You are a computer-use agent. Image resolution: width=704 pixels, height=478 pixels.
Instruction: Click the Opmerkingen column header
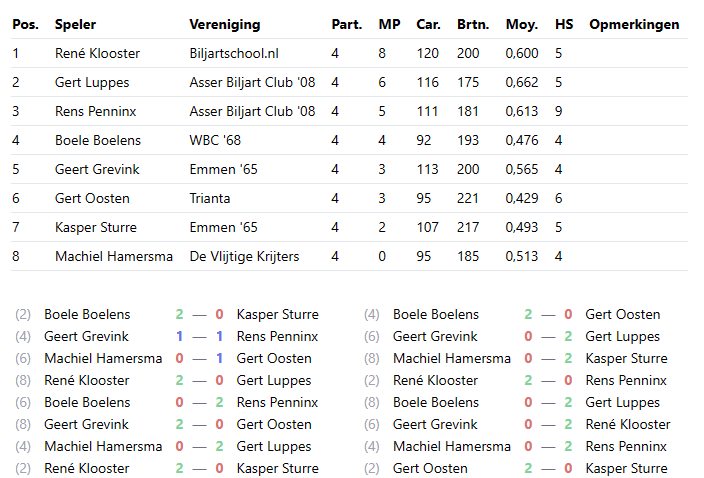pyautogui.click(x=634, y=24)
